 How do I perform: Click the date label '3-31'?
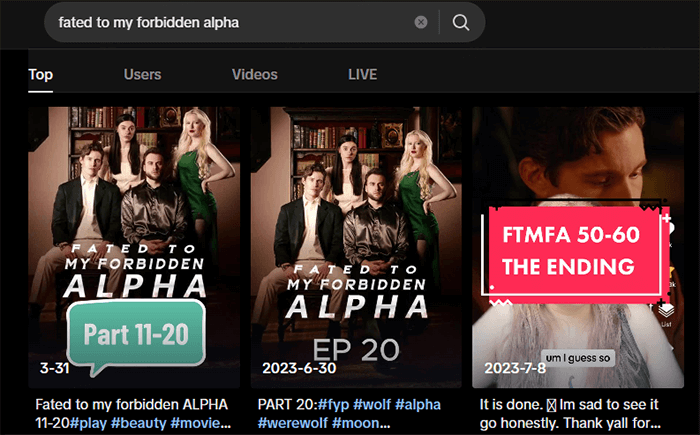(x=54, y=368)
